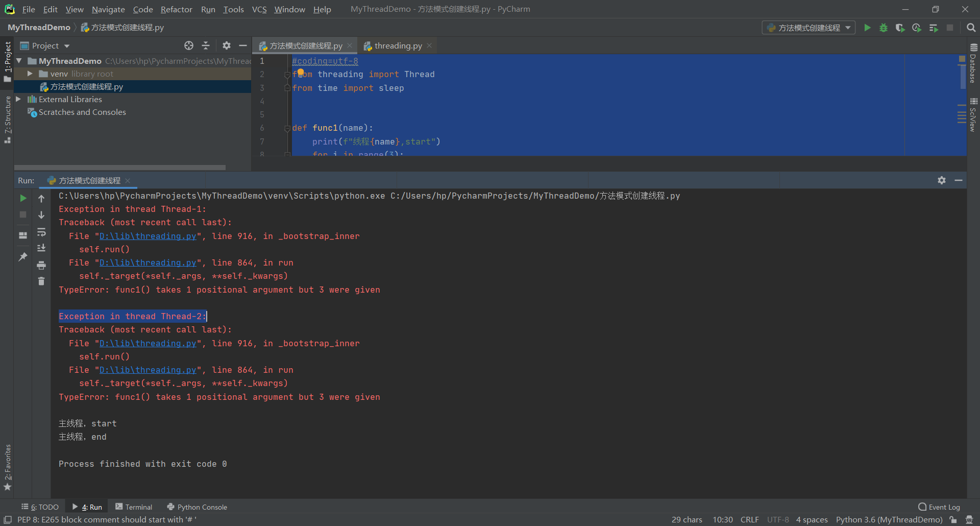The height and width of the screenshot is (526, 980).
Task: Click the Run panel stop button
Action: (x=23, y=214)
